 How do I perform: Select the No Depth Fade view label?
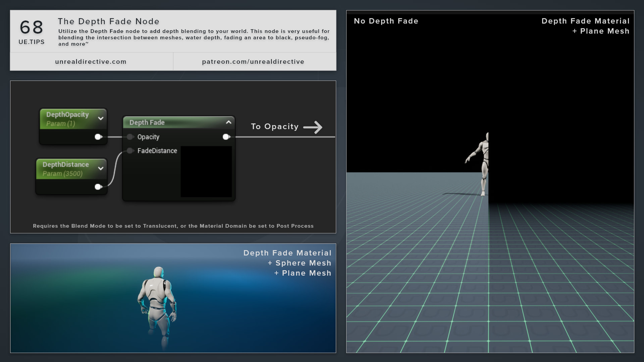coord(386,21)
